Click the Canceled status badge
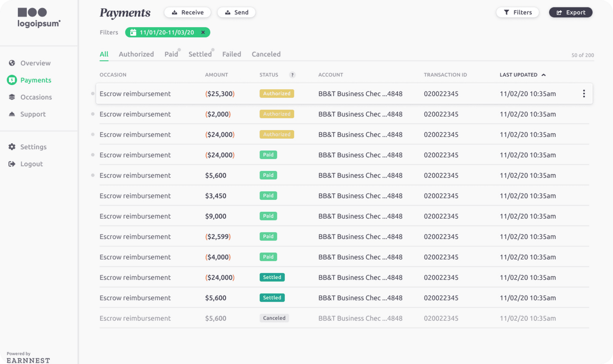This screenshot has width=613, height=364. [274, 318]
